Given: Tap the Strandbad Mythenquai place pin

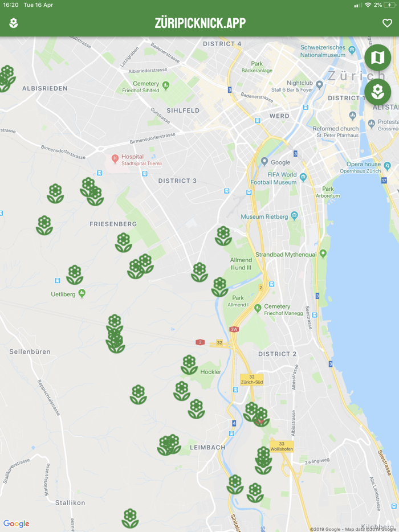Looking at the screenshot, I should coord(323,253).
